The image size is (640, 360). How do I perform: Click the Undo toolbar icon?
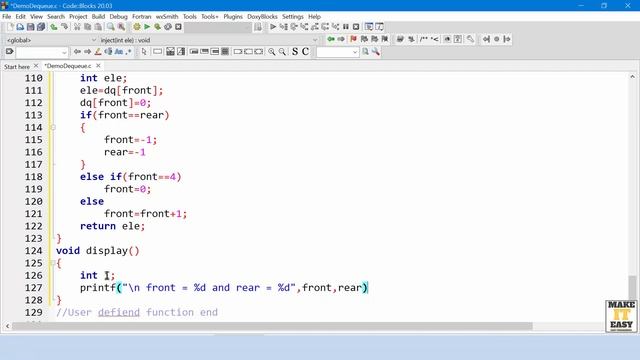pos(54,27)
